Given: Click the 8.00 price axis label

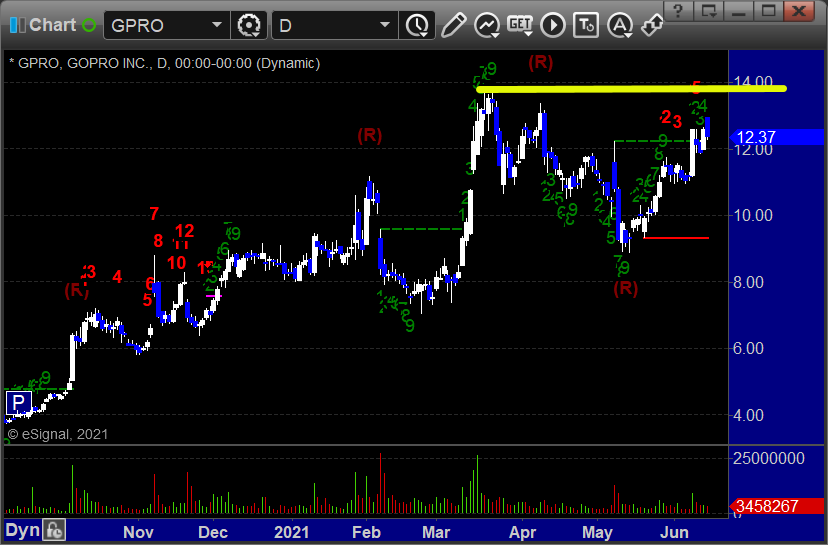Looking at the screenshot, I should (x=748, y=282).
